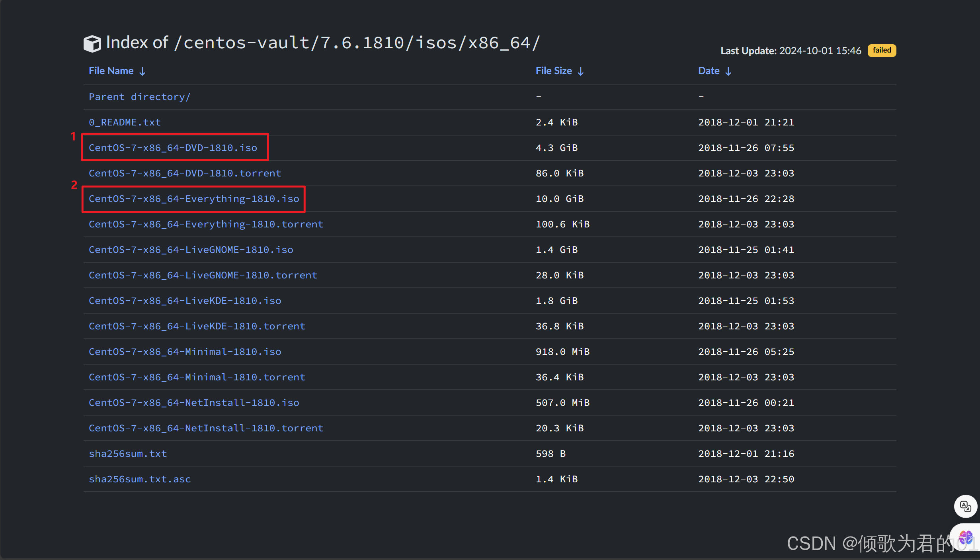
Task: Download the LiveGNOME-1810.iso image
Action: (191, 250)
